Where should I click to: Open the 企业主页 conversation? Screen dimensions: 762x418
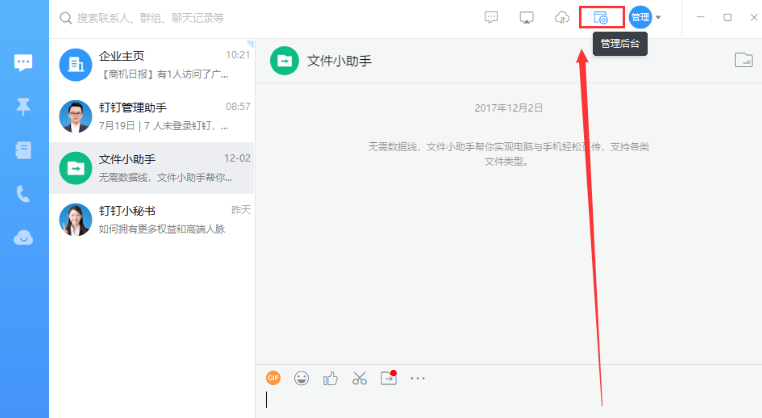point(152,65)
